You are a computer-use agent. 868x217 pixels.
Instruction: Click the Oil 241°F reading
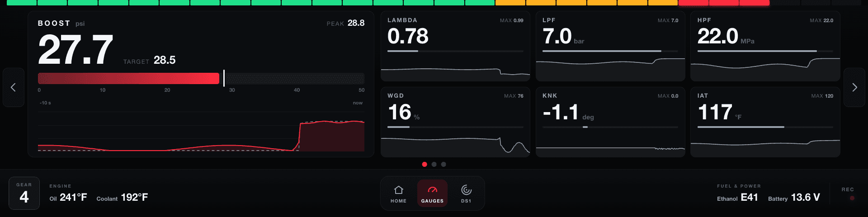click(x=68, y=198)
